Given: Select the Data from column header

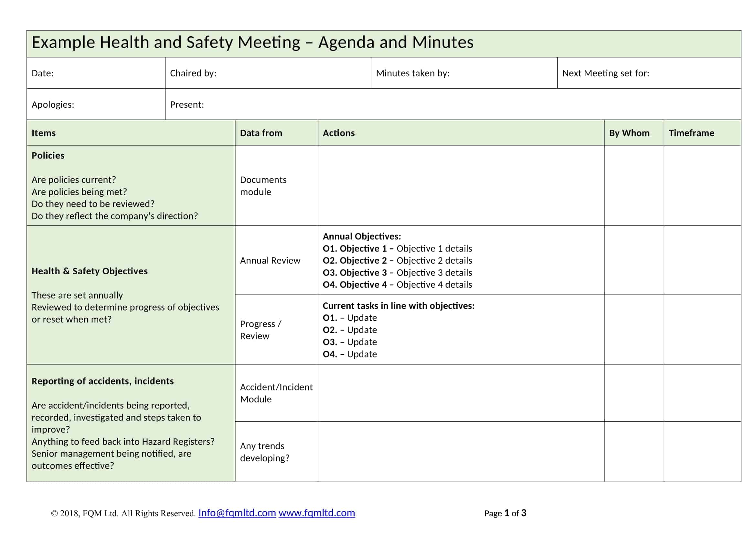Looking at the screenshot, I should pyautogui.click(x=261, y=133).
